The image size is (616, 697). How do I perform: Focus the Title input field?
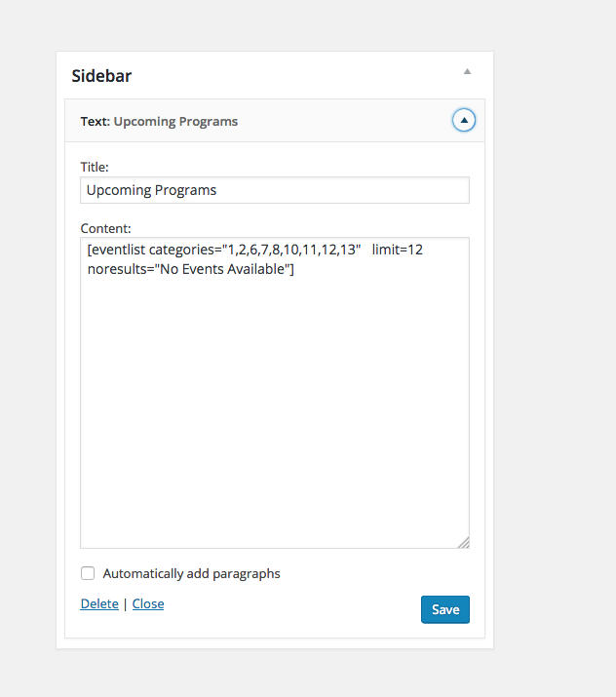click(x=274, y=190)
